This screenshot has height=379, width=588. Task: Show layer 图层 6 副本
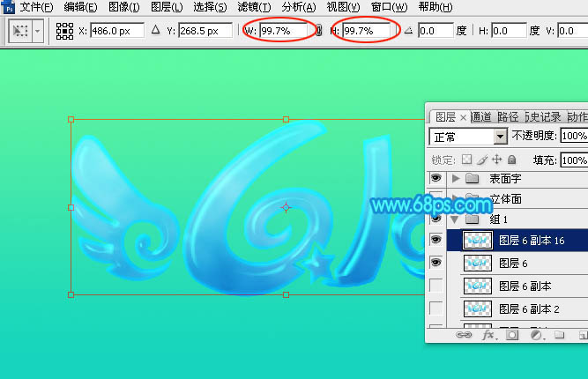(x=435, y=286)
